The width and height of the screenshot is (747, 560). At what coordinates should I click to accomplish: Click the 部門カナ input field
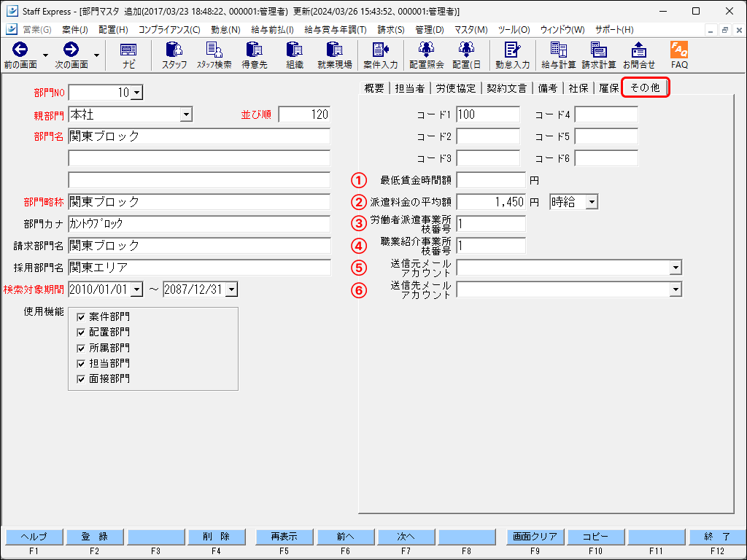199,224
